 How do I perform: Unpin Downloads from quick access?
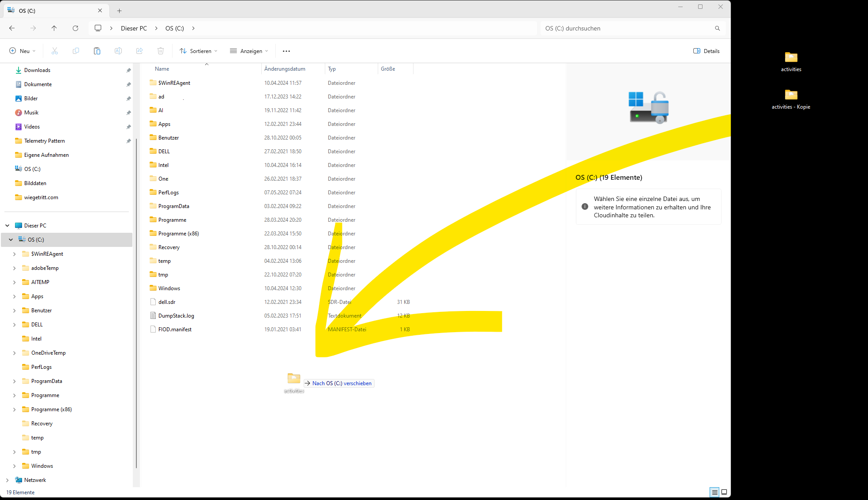(x=128, y=70)
